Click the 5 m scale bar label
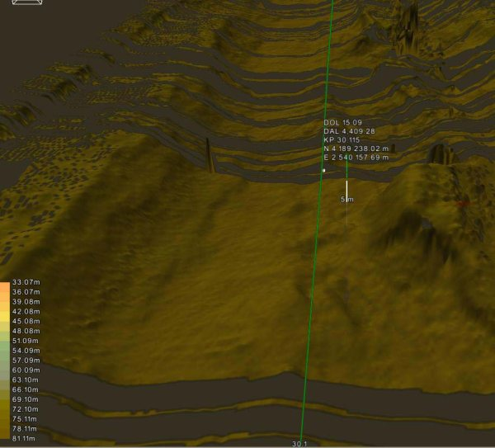 click(x=347, y=200)
